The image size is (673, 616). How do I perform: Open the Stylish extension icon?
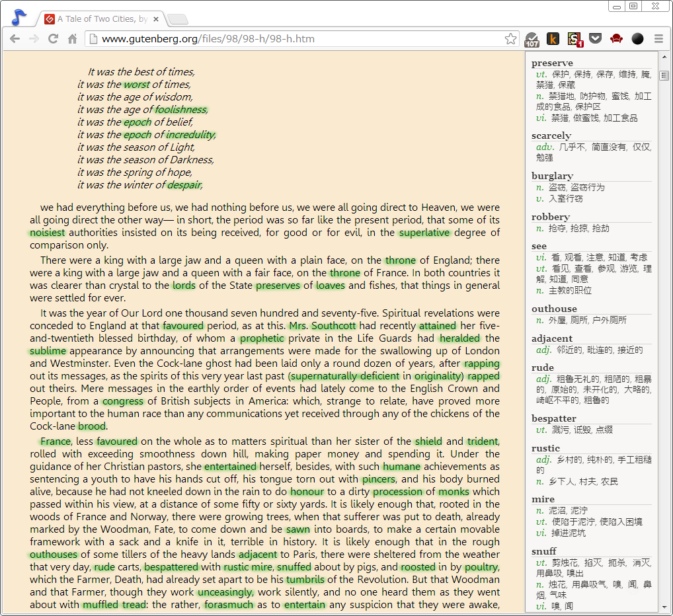[x=574, y=39]
